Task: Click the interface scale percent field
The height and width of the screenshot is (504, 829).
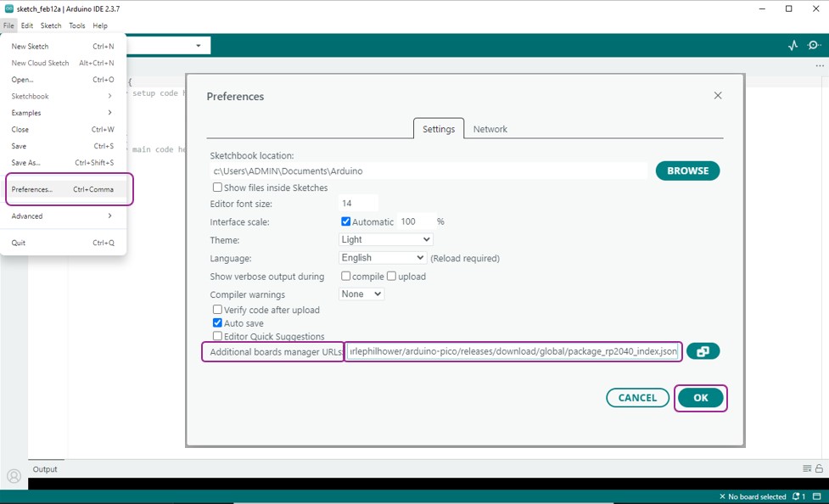Action: (415, 221)
